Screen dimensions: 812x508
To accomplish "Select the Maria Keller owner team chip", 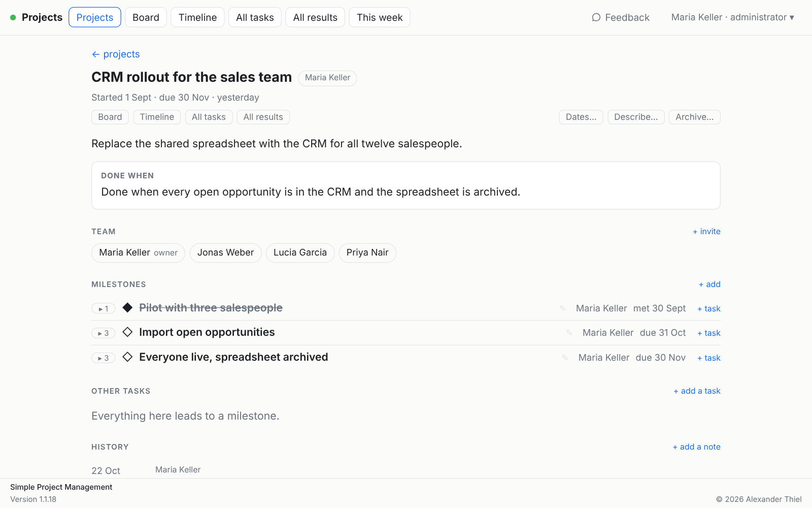I will click(138, 252).
